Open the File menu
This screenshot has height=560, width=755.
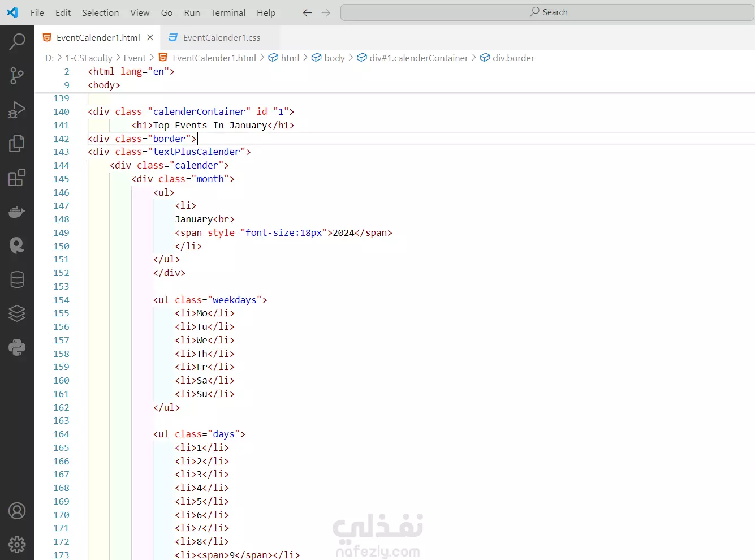point(37,12)
